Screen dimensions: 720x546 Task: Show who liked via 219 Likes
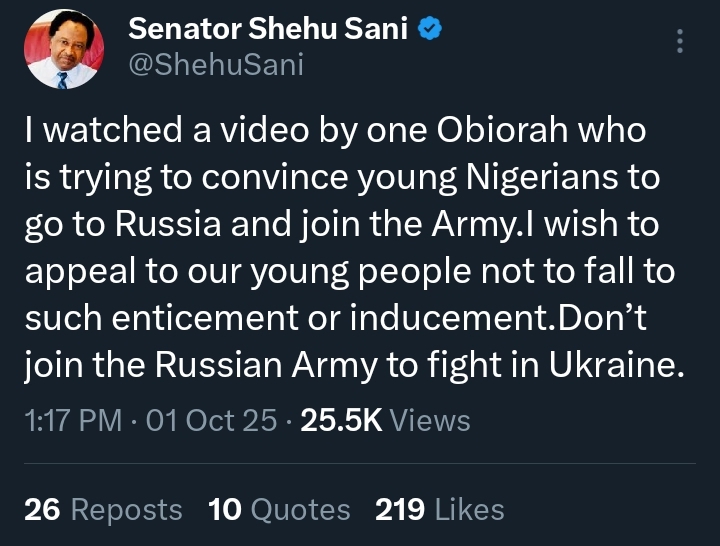[439, 510]
